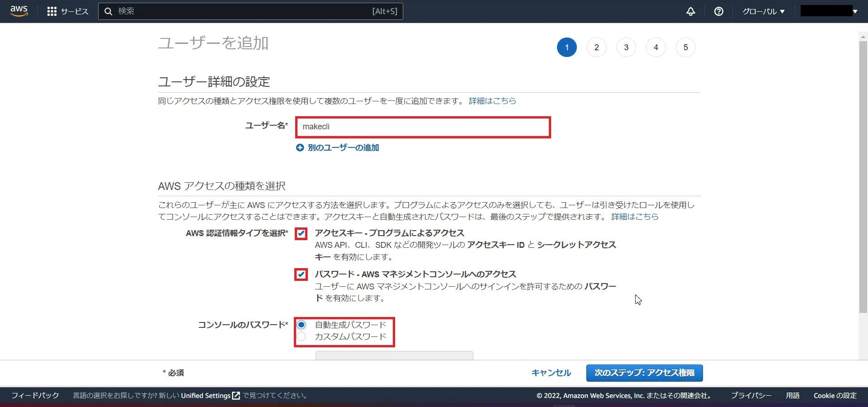Click the ユーザーを追加 page title
The width and height of the screenshot is (868, 407).
[213, 43]
